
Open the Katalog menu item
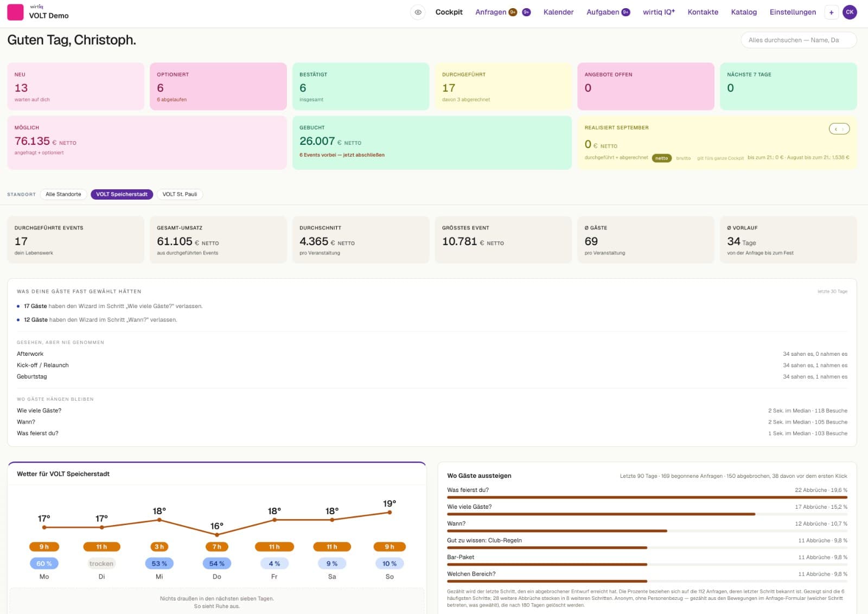pos(744,12)
